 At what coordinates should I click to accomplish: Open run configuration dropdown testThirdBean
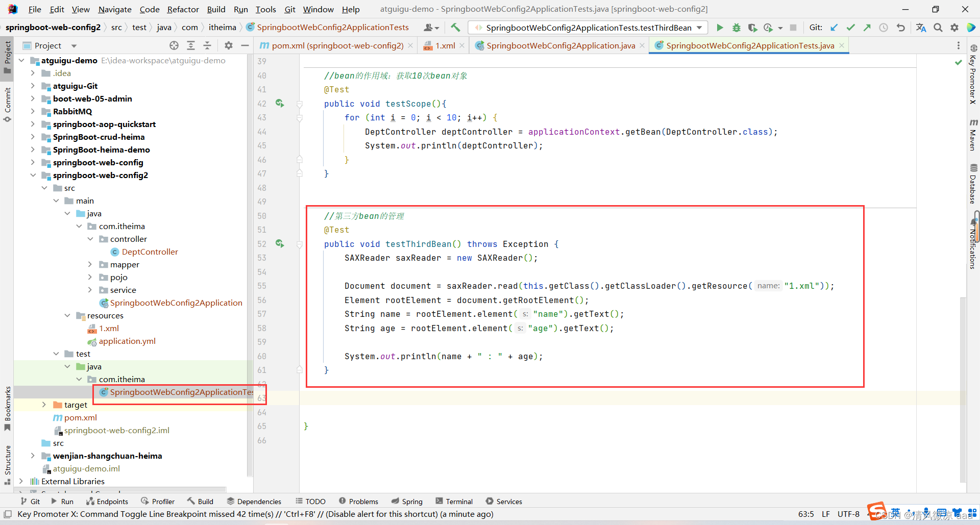tap(589, 28)
